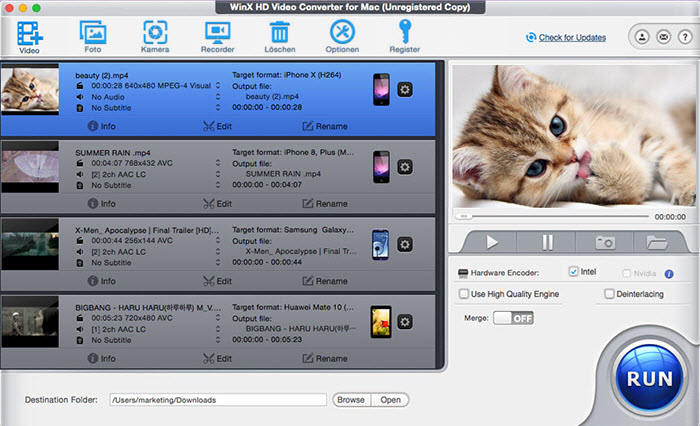Click the Video add icon
The image size is (700, 426).
click(29, 32)
